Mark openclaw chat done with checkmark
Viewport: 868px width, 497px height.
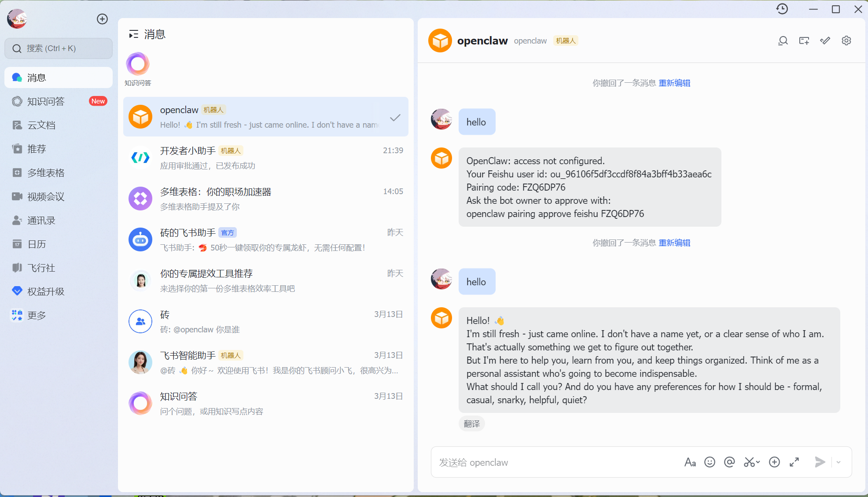pos(395,118)
